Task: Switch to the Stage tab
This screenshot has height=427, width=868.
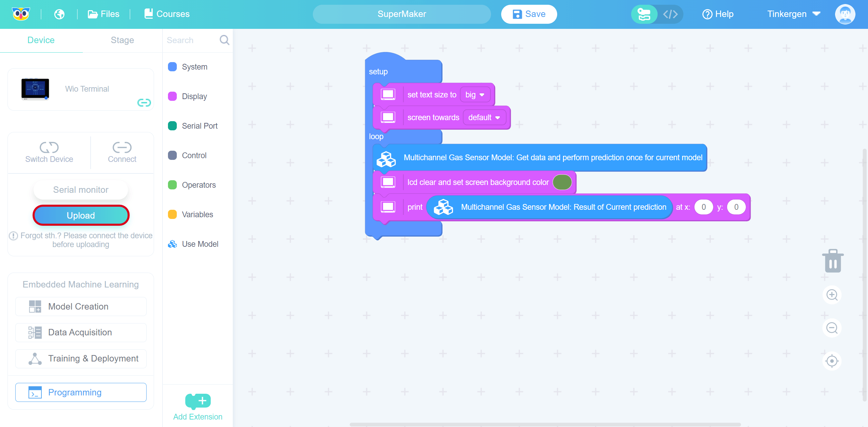Action: click(x=122, y=40)
